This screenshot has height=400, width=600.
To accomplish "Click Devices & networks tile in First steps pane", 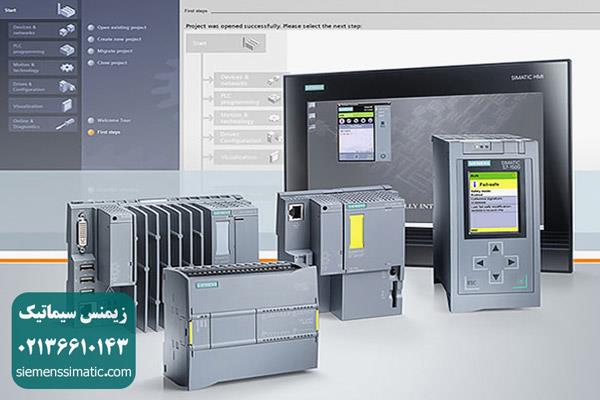I will [x=248, y=80].
